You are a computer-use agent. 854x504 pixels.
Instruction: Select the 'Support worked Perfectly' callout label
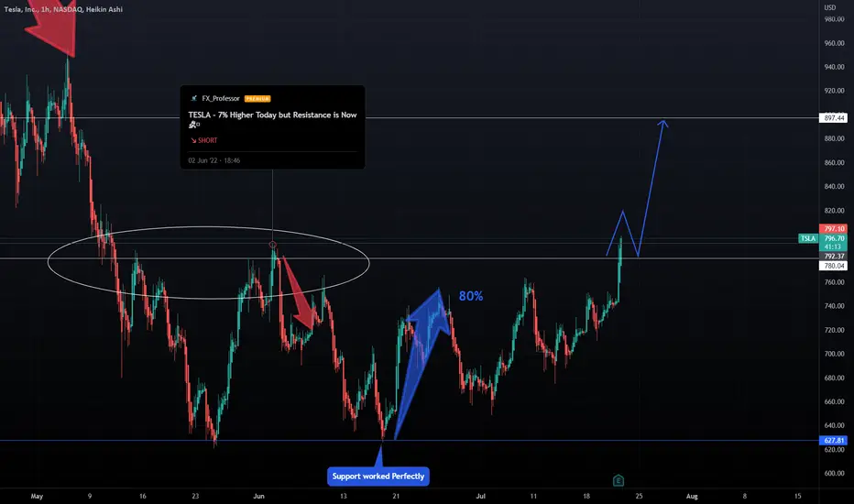pos(378,477)
